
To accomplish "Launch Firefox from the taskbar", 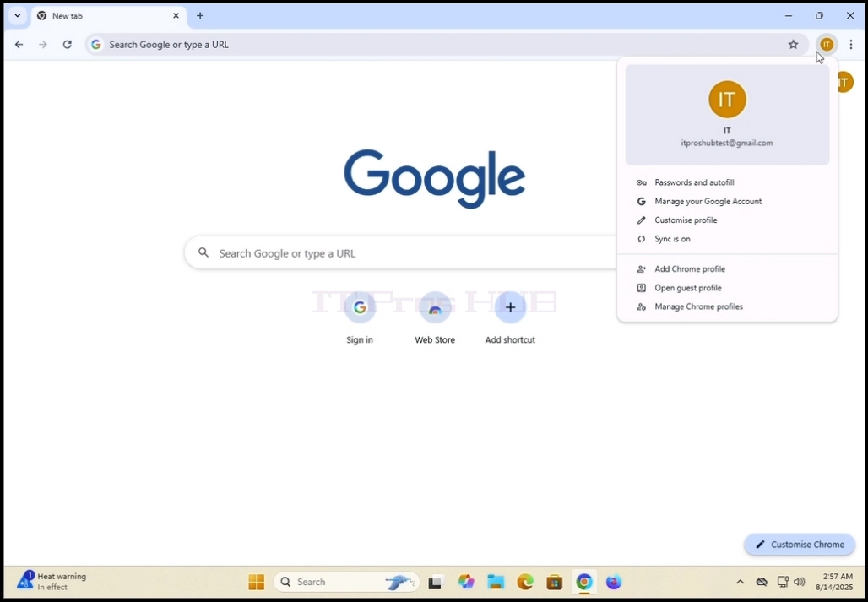I will coord(613,582).
